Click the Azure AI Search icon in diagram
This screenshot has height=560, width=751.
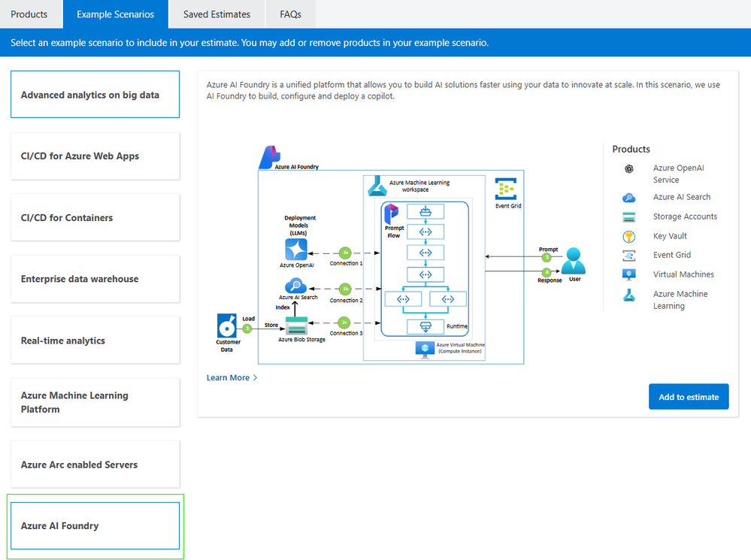(296, 286)
